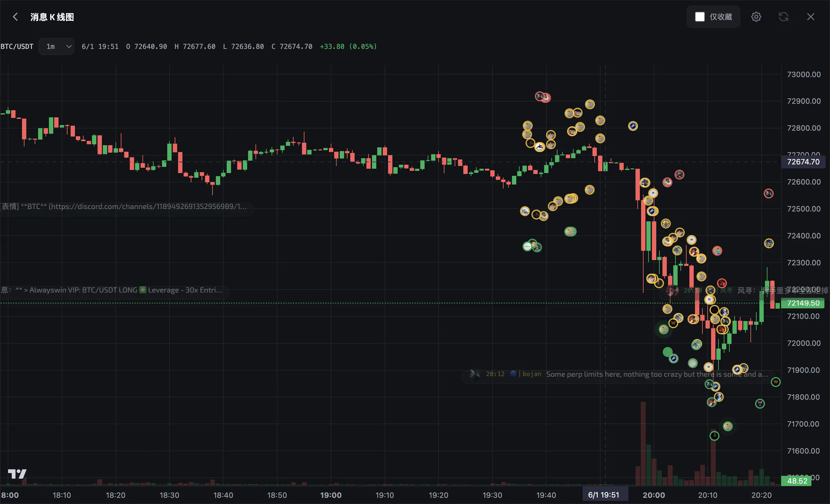Click the 20:00 time axis label

pos(653,495)
